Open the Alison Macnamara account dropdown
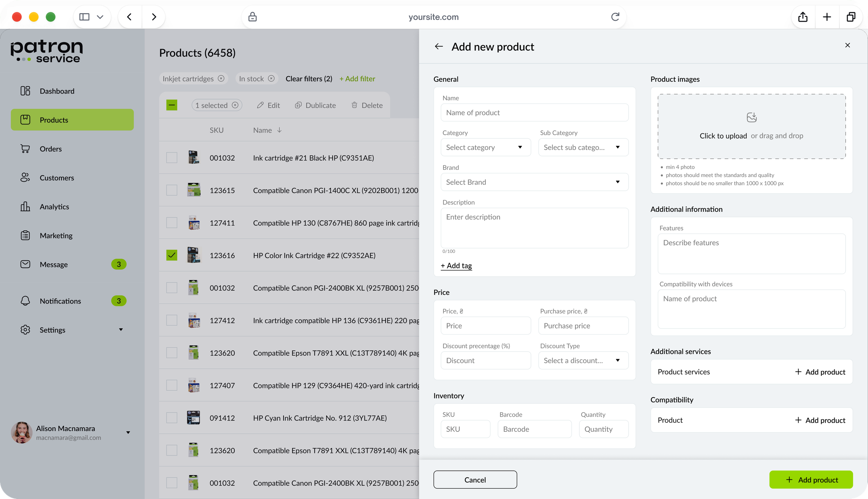Screen dimensions: 868x499 coord(128,433)
